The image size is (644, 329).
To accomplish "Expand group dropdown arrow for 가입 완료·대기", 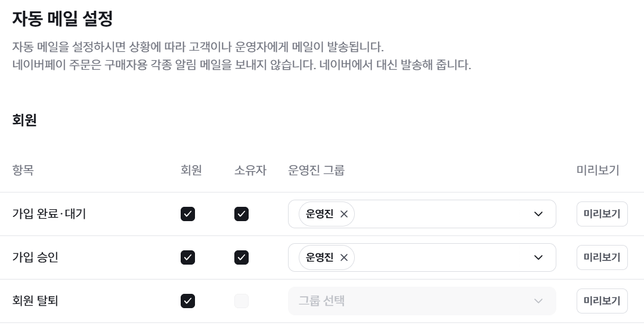I will click(538, 214).
